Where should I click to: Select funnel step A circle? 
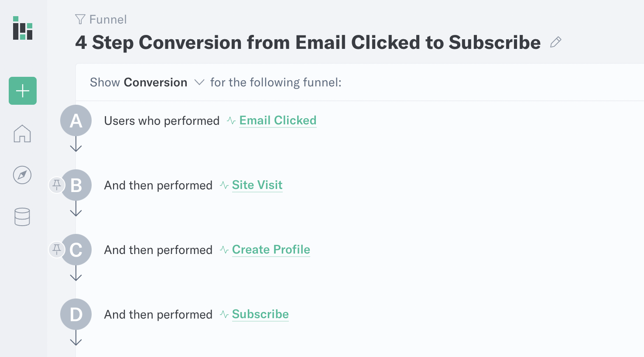pyautogui.click(x=76, y=120)
